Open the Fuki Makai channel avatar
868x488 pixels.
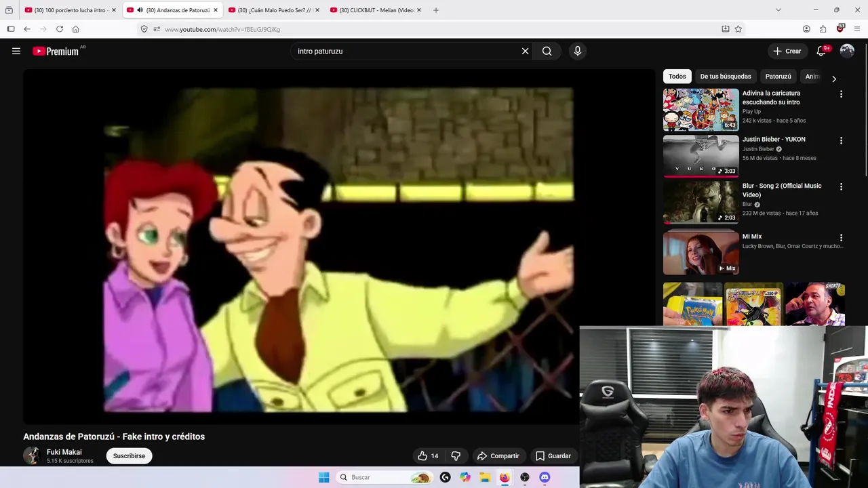coord(31,455)
